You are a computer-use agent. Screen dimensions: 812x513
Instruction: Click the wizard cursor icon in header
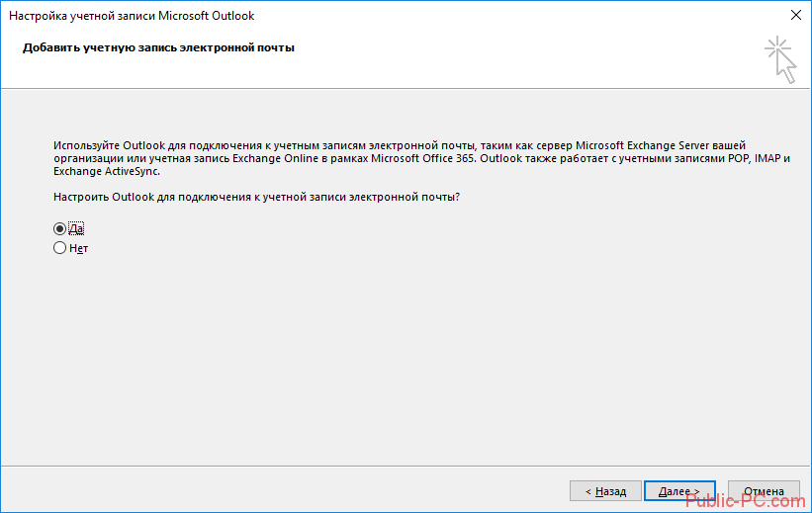pyautogui.click(x=780, y=59)
